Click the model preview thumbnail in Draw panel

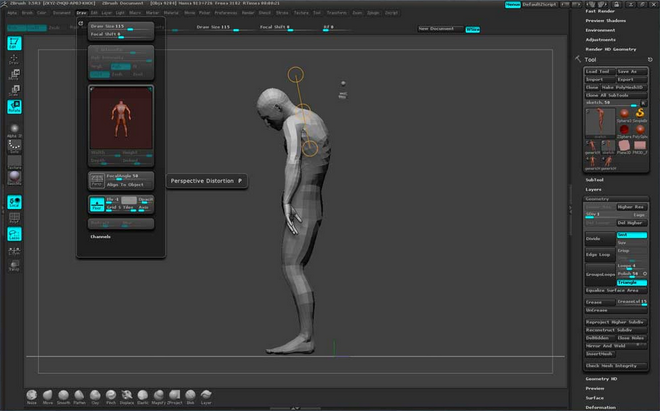click(120, 118)
